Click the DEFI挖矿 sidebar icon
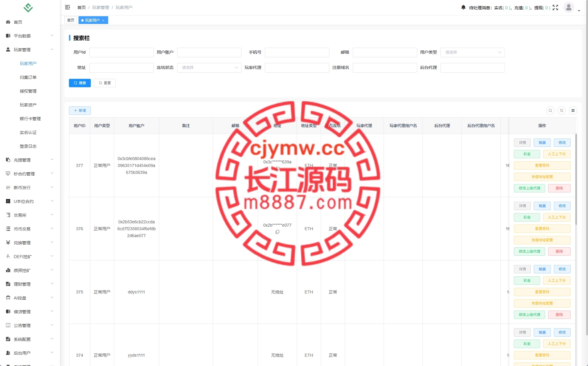The width and height of the screenshot is (588, 366). point(8,256)
